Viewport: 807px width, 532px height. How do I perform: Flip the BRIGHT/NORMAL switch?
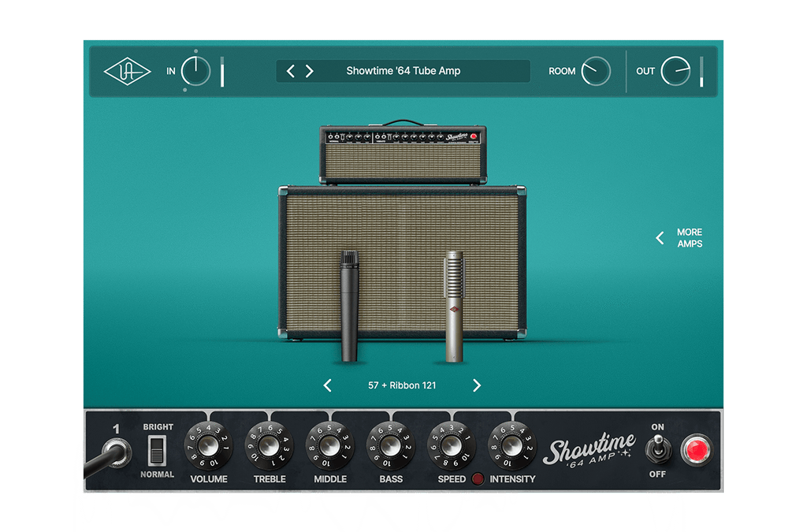(x=157, y=451)
